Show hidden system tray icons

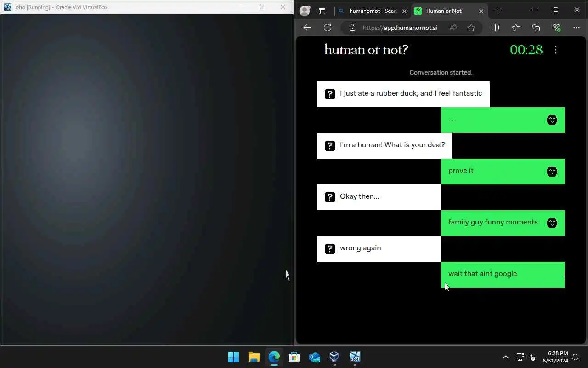tap(506, 357)
